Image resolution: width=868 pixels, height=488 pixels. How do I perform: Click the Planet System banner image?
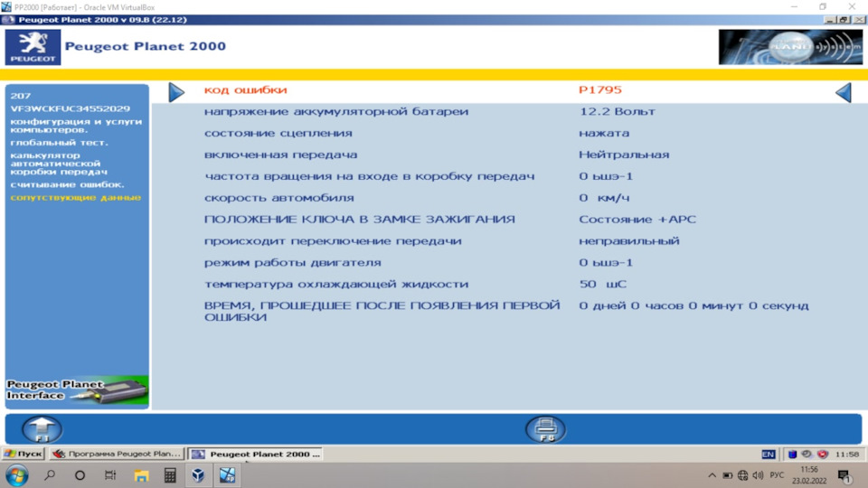click(790, 47)
